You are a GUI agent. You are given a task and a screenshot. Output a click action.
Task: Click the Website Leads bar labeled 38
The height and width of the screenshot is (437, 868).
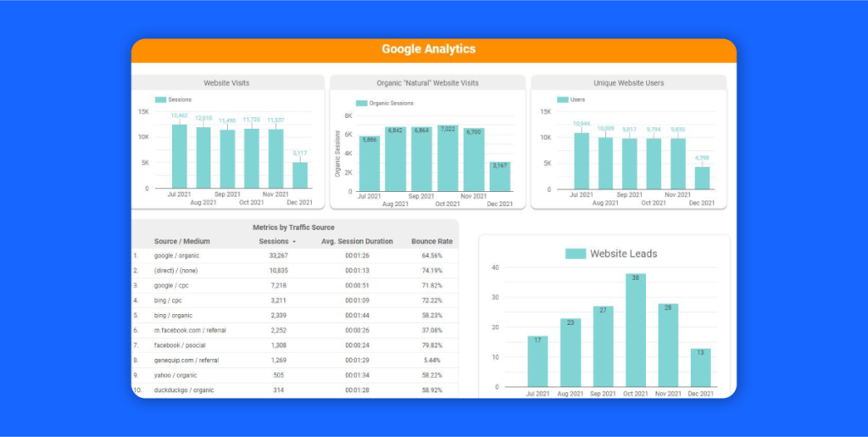tap(636, 330)
